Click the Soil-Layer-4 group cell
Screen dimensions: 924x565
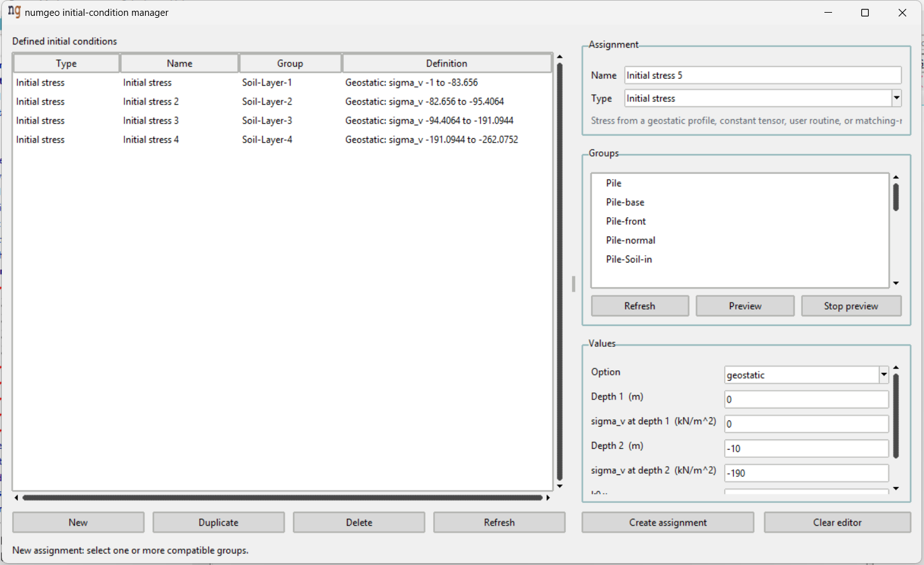(267, 140)
